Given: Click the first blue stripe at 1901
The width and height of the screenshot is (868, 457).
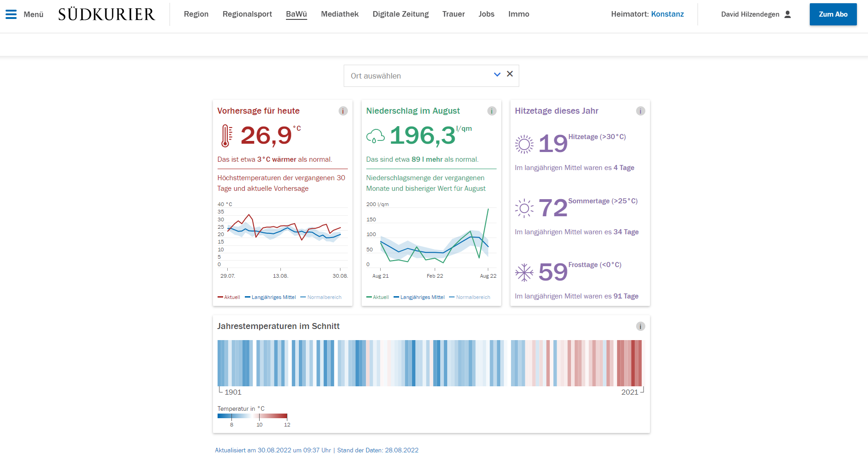Looking at the screenshot, I should pos(219,363).
